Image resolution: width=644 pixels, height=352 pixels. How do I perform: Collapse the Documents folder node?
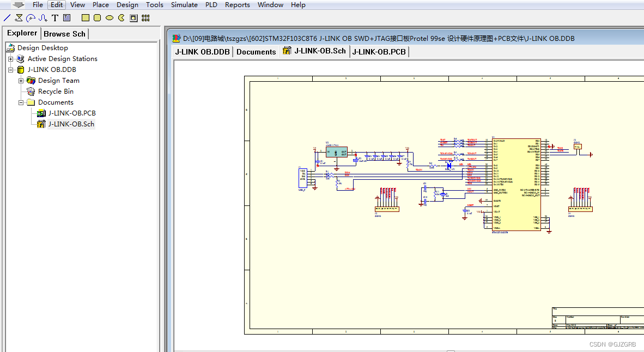[x=21, y=102]
